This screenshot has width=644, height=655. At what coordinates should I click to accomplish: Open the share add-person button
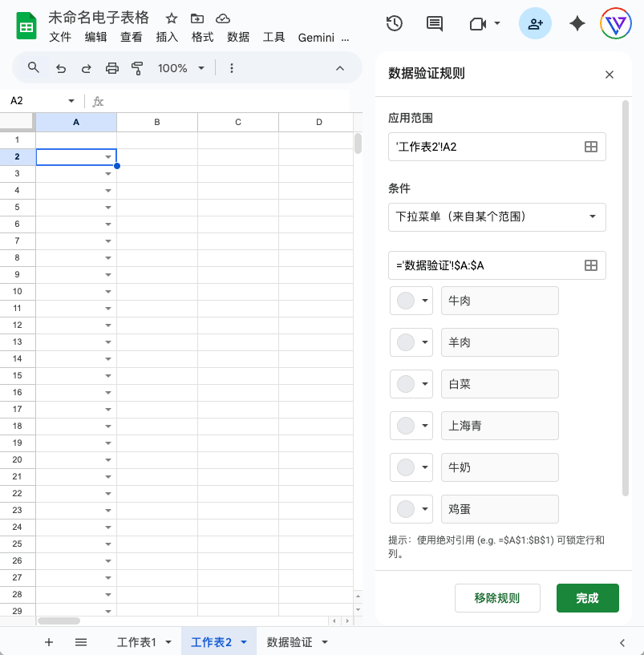click(x=535, y=24)
